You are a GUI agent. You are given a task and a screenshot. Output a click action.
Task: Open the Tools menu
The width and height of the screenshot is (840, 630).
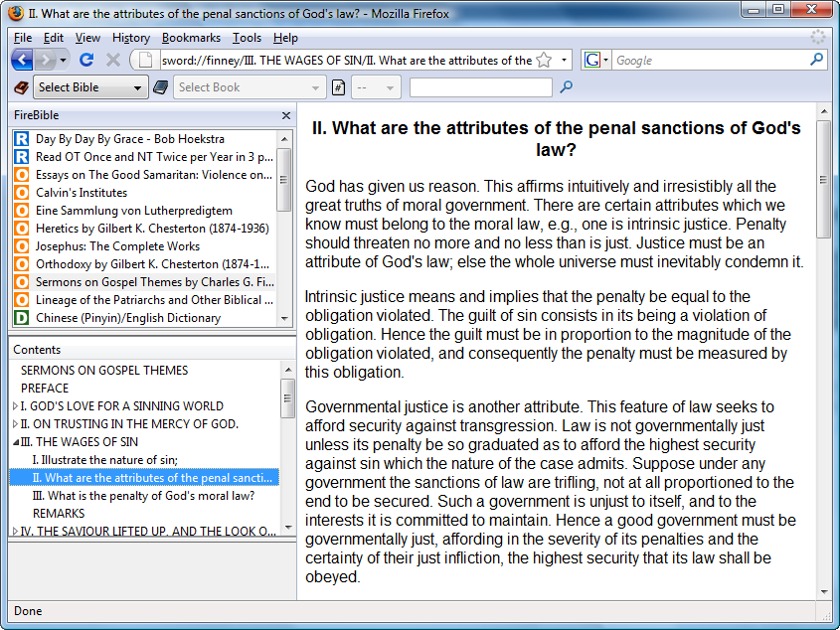point(247,38)
